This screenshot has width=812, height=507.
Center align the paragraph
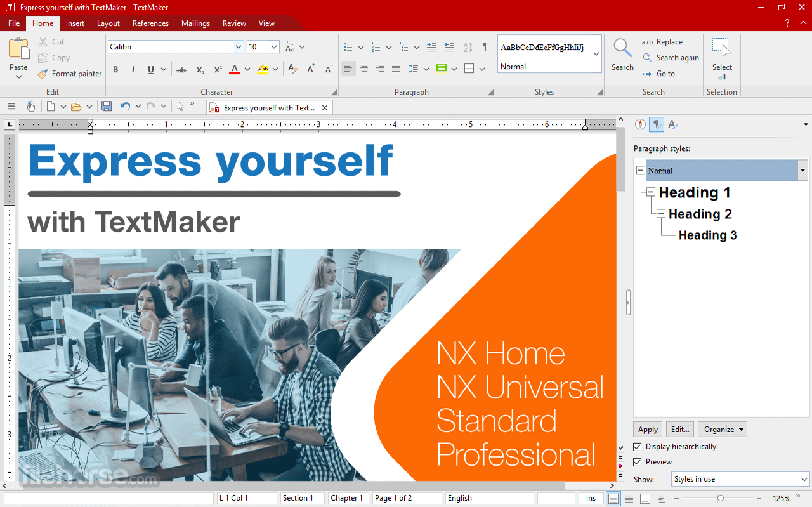tap(364, 69)
